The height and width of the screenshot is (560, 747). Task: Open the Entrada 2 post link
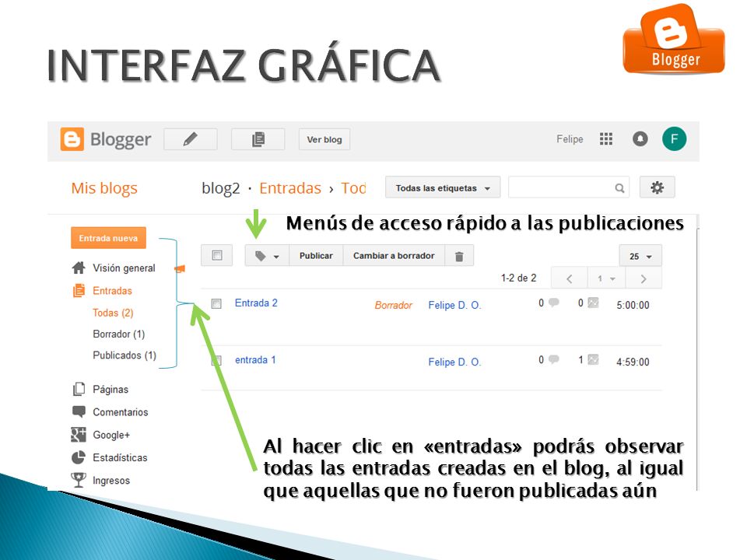(x=256, y=303)
